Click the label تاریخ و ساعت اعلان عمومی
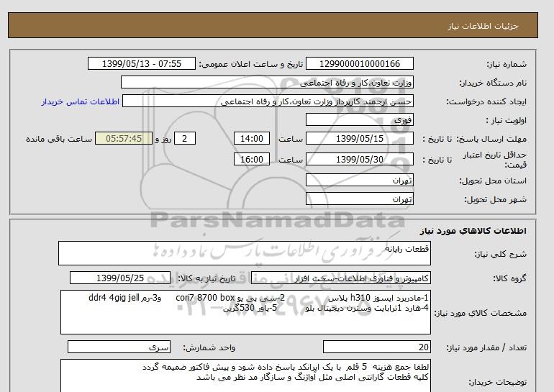The height and width of the screenshot is (392, 554). tap(251, 64)
